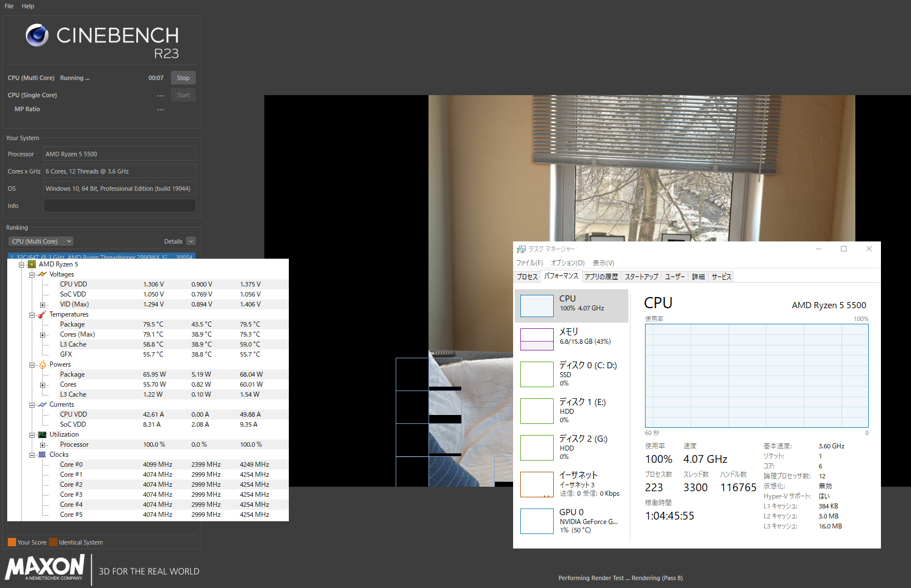The width and height of the screenshot is (911, 588).
Task: Click the Task Manager title bar icon
Action: tap(521, 249)
